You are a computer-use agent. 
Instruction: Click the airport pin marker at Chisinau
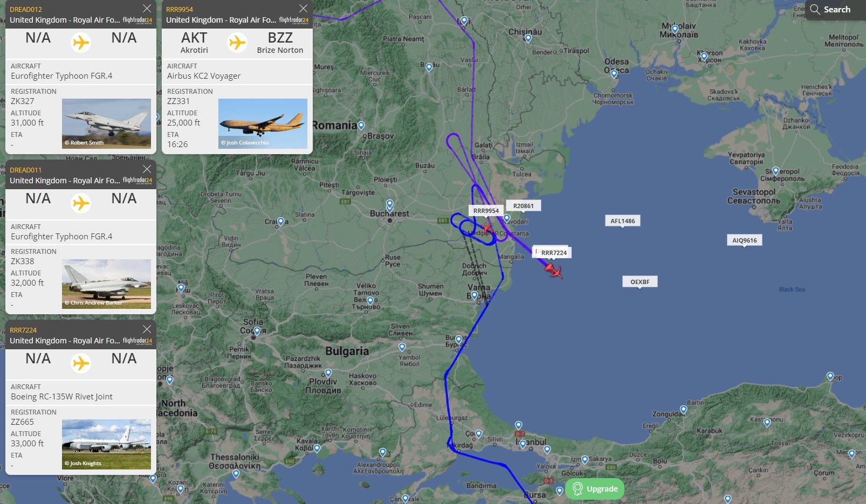[528, 38]
